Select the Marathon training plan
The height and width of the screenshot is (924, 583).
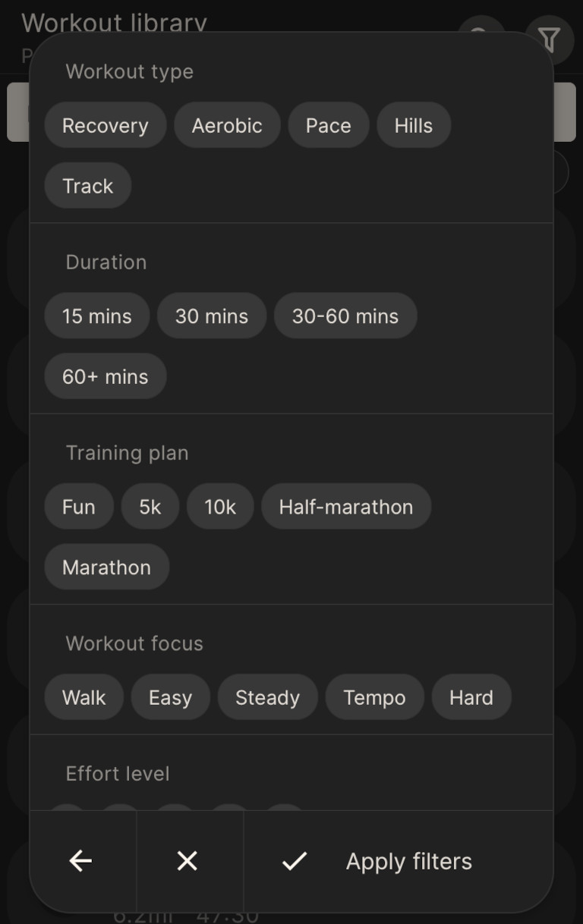click(x=106, y=567)
